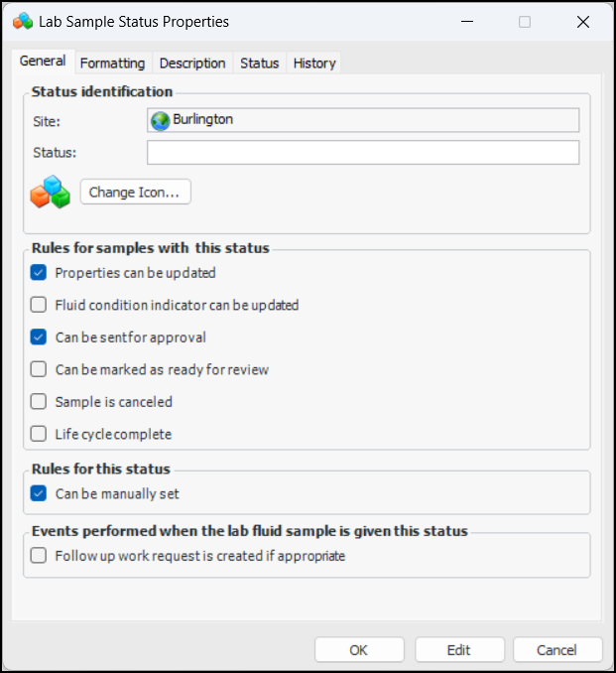Viewport: 616px width, 673px height.
Task: Check the Life cycle complete option
Action: point(39,434)
